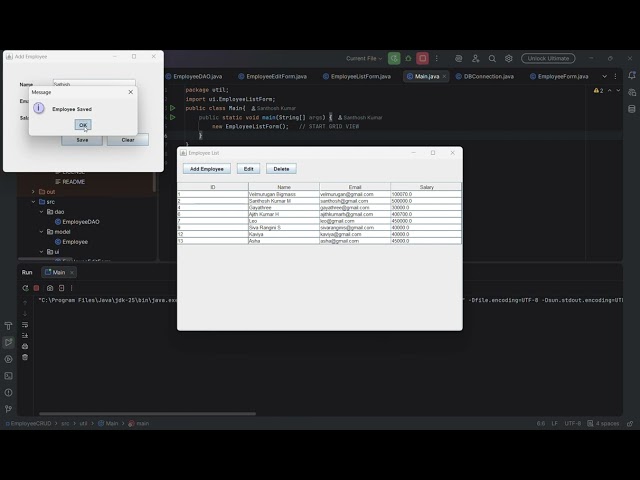
Task: Click scroll to end icon in console
Action: 25,336
